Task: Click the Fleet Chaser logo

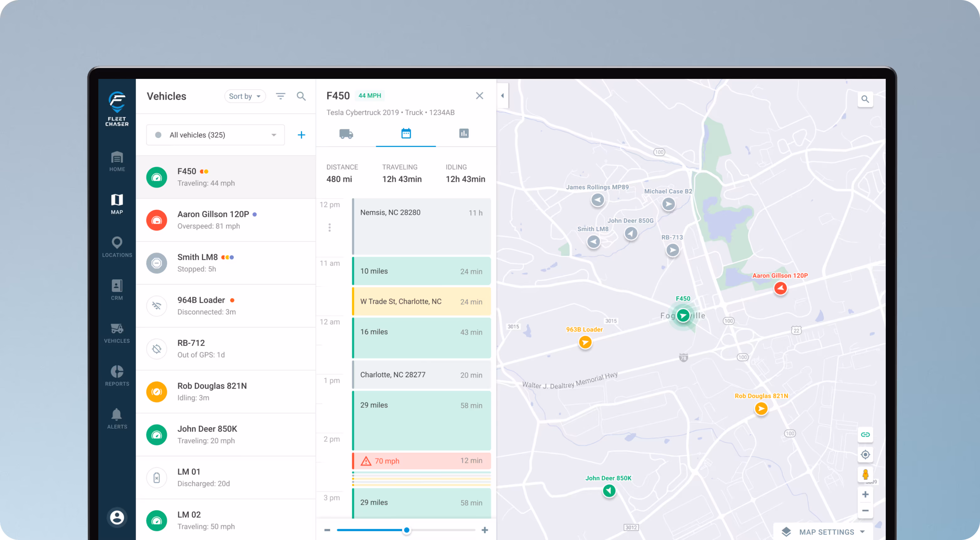Action: [x=117, y=108]
